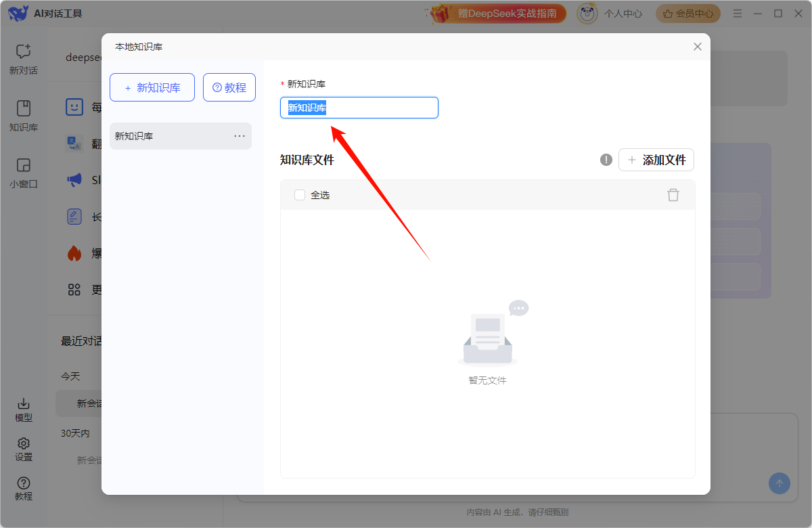Open 设置 gear icon in sidebar

(24, 444)
